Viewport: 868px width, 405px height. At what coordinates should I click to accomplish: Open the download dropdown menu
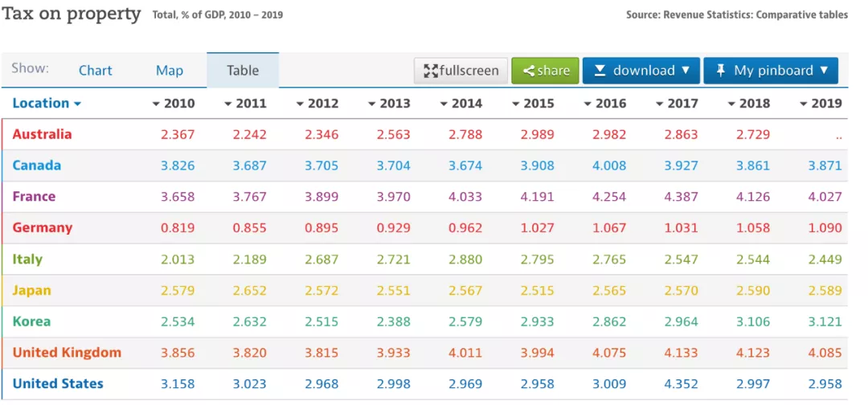686,71
